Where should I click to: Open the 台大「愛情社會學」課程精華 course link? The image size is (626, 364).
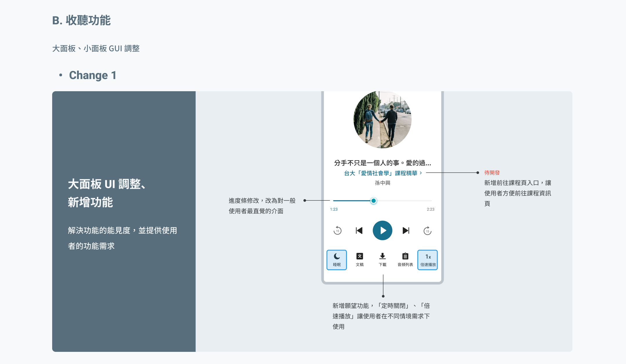[381, 173]
